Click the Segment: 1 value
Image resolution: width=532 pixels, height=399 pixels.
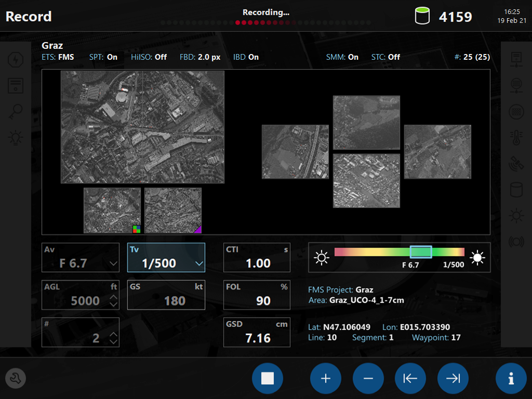(373, 338)
